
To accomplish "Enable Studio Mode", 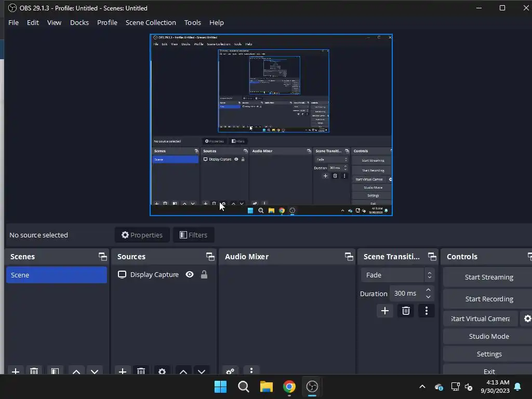I will click(x=488, y=336).
